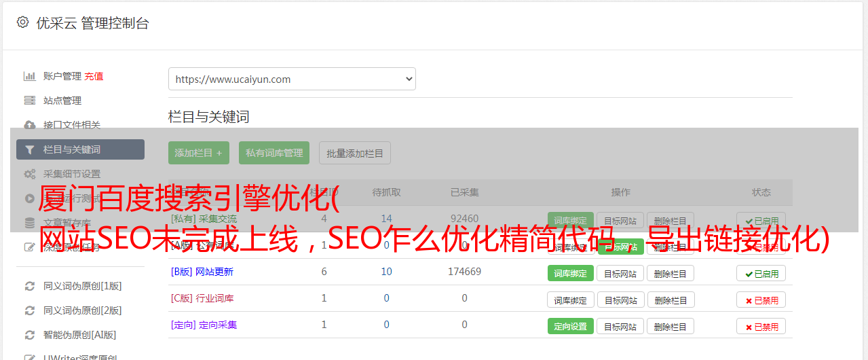This screenshot has height=360, width=868.
Task: Click the 批量添加栏目 button
Action: pos(355,153)
